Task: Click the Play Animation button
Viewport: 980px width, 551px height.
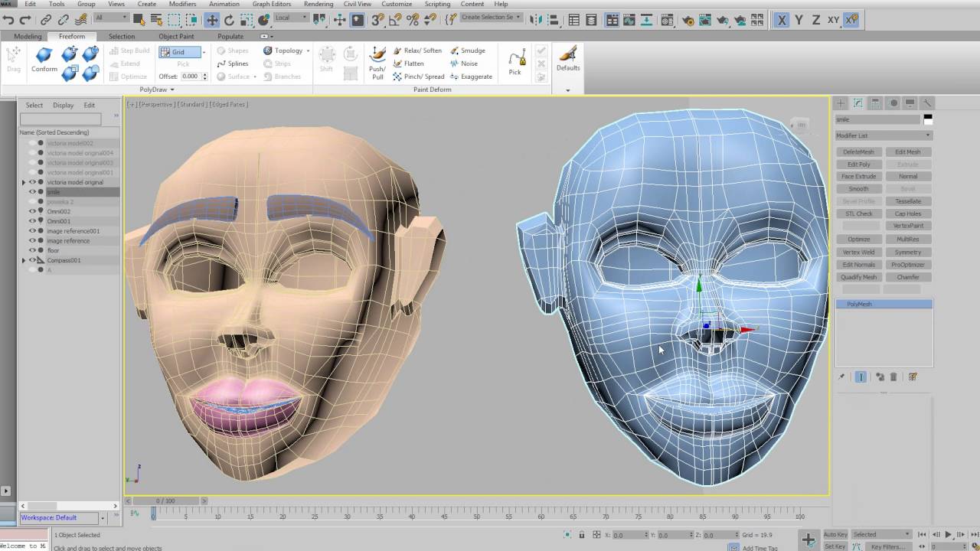Action: (948, 535)
